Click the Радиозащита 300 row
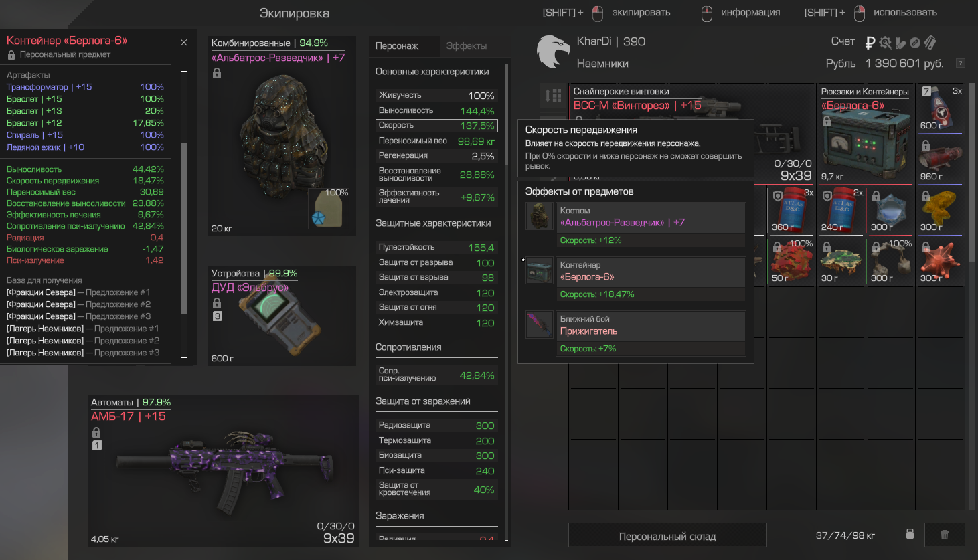This screenshot has height=560, width=978. click(x=436, y=425)
